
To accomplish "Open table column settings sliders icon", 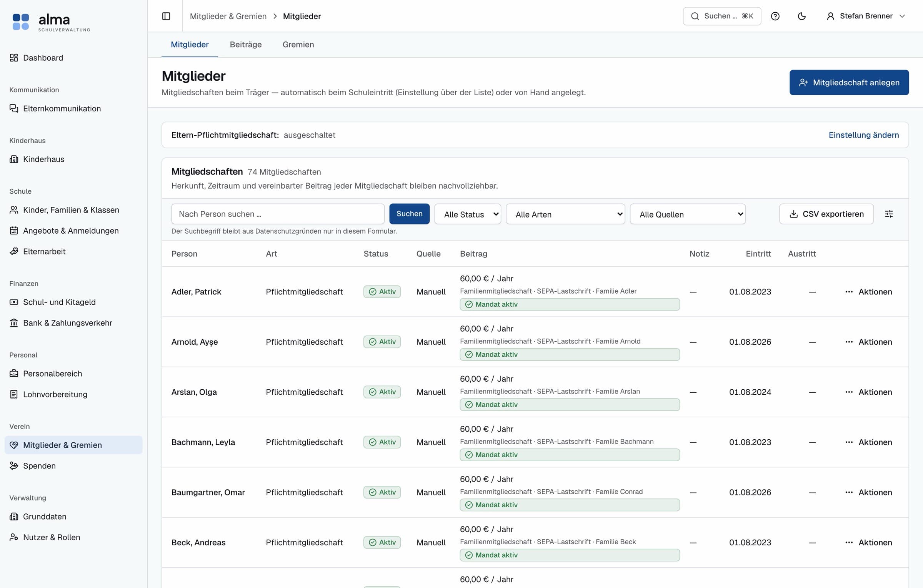I will (x=888, y=214).
